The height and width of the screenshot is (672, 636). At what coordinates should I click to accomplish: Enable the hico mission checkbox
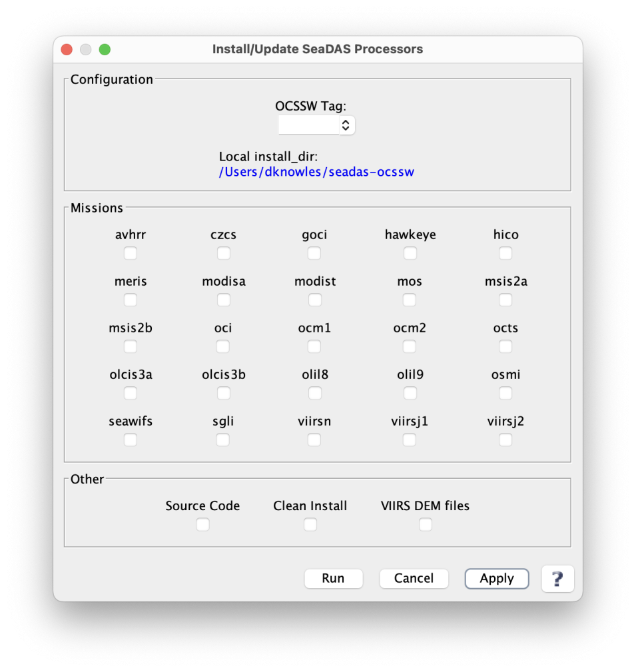(x=505, y=253)
